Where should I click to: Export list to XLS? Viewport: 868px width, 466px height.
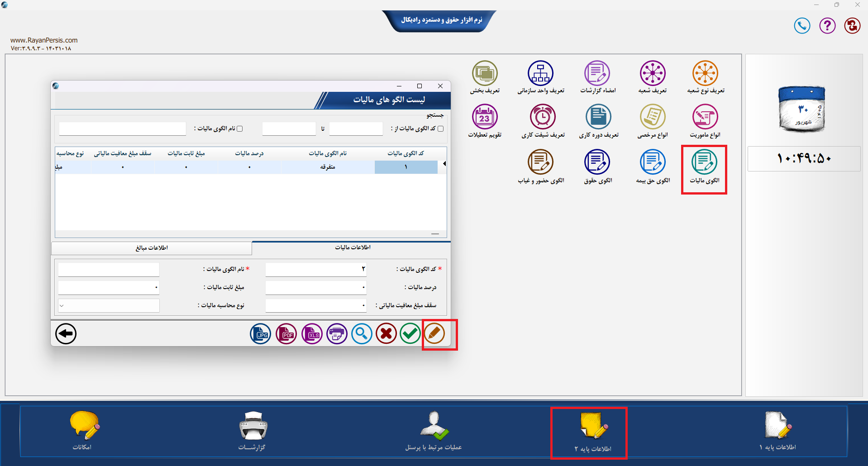pyautogui.click(x=312, y=334)
